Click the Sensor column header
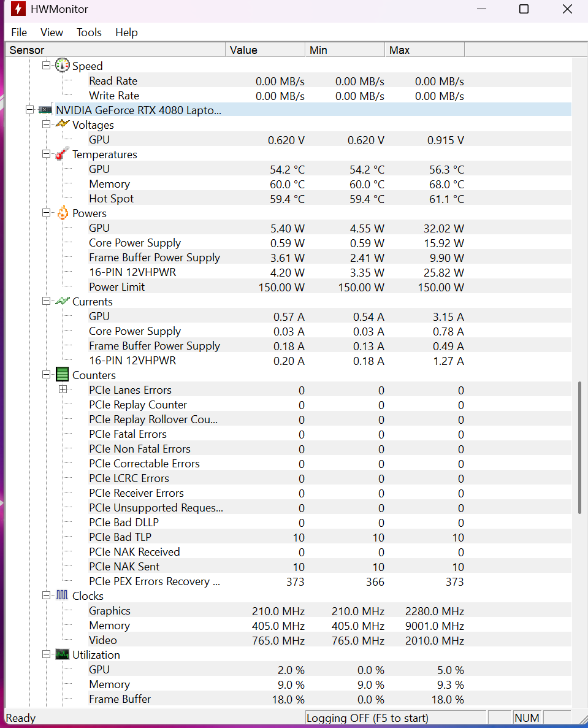This screenshot has height=728, width=588. click(x=115, y=50)
